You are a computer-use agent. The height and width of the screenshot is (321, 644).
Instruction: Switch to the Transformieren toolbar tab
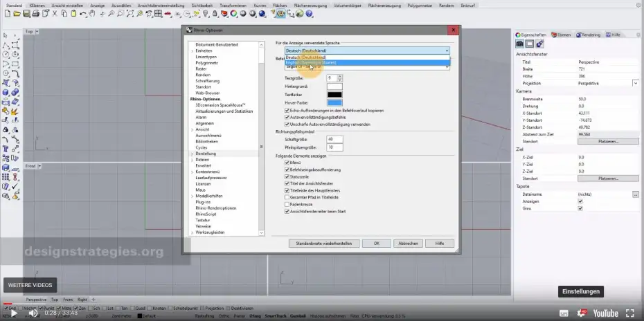click(x=233, y=6)
